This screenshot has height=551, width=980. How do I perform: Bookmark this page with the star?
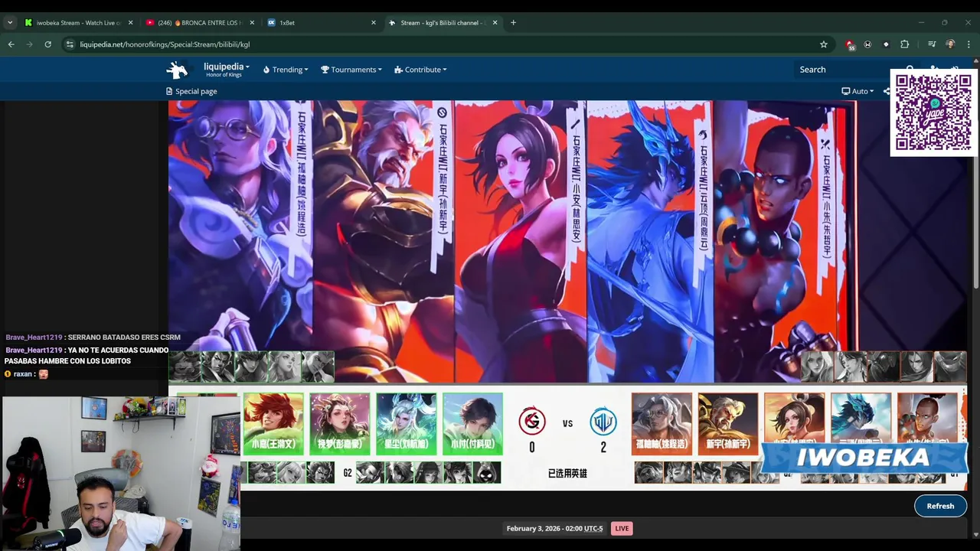coord(824,44)
